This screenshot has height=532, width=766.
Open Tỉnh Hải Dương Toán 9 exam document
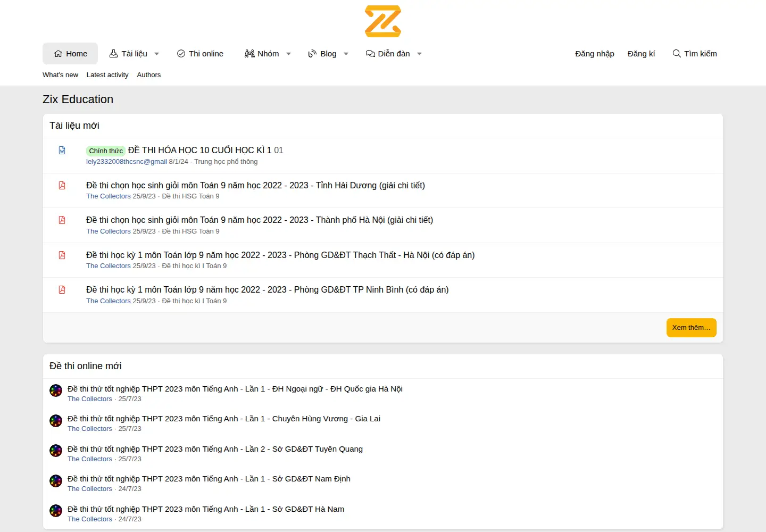click(x=255, y=185)
